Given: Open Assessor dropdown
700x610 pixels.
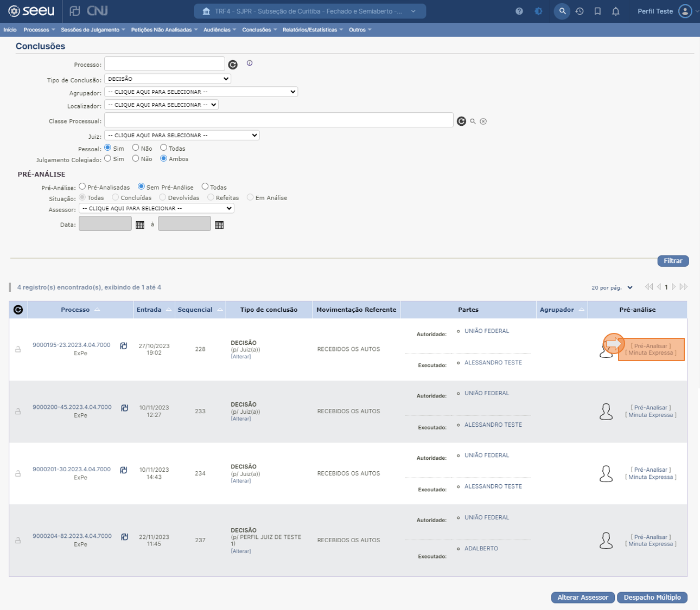Looking at the screenshot, I should (156, 208).
